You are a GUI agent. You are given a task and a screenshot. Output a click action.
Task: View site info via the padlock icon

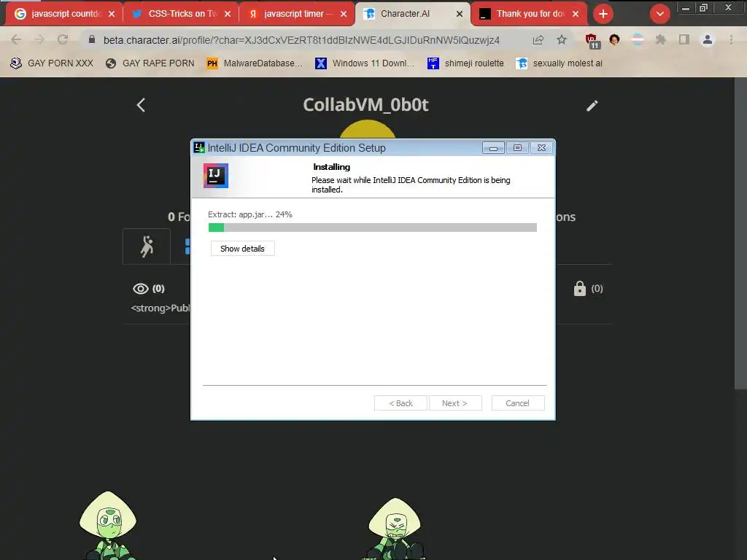92,39
